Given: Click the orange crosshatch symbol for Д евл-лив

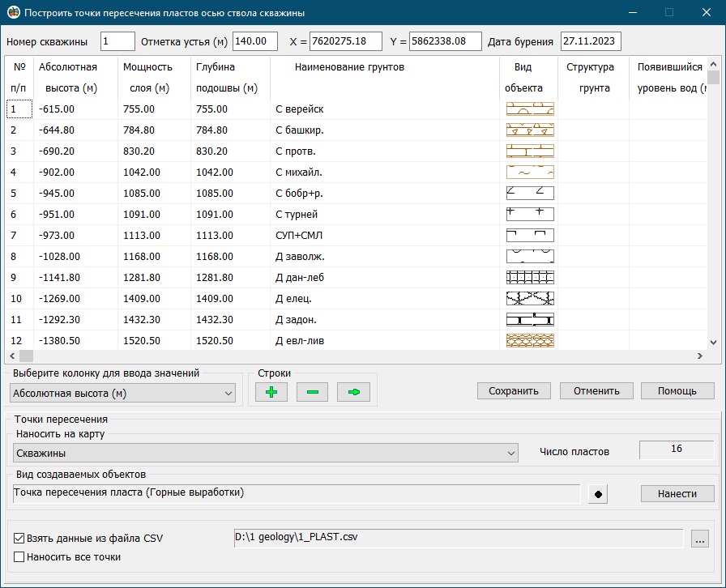Looking at the screenshot, I should pyautogui.click(x=530, y=340).
